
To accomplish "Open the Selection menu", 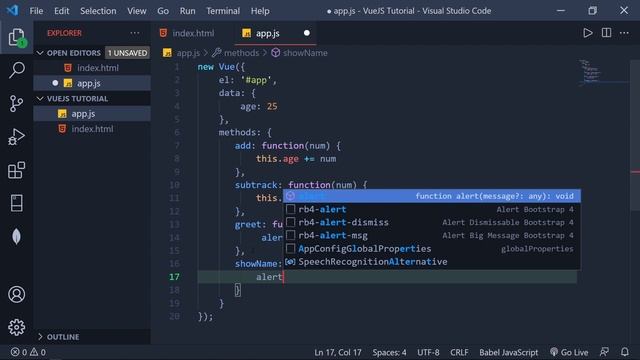I will tap(98, 11).
